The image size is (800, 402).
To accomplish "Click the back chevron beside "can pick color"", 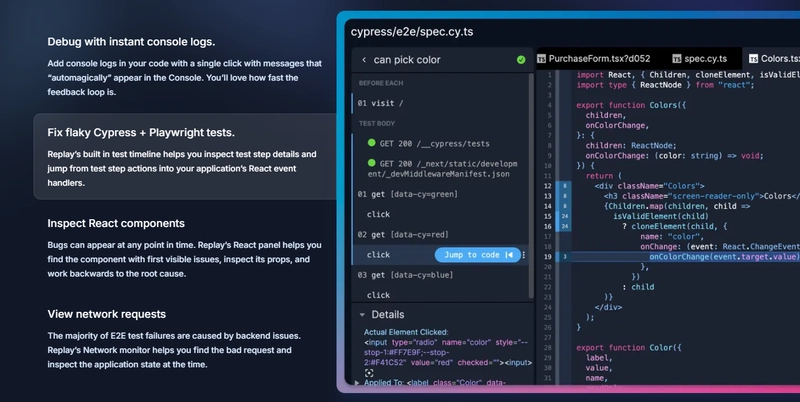I will click(364, 60).
